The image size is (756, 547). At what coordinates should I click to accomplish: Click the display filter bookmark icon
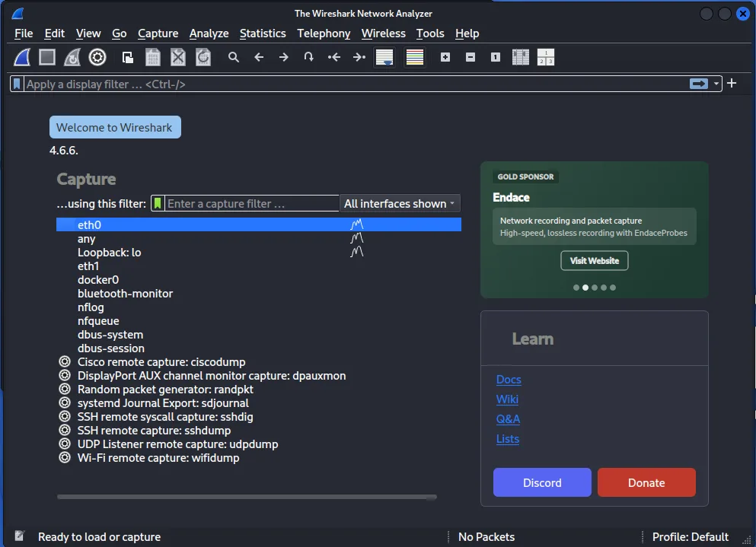(x=17, y=84)
